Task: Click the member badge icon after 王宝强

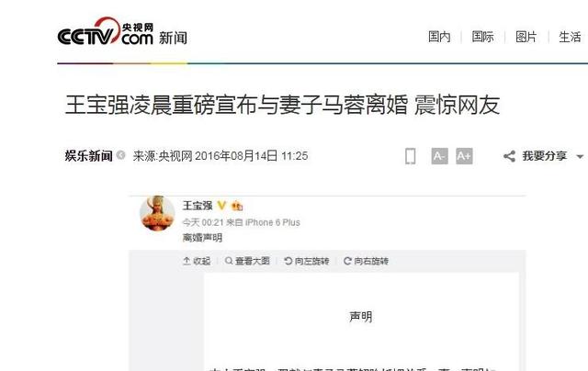Action: coord(237,206)
